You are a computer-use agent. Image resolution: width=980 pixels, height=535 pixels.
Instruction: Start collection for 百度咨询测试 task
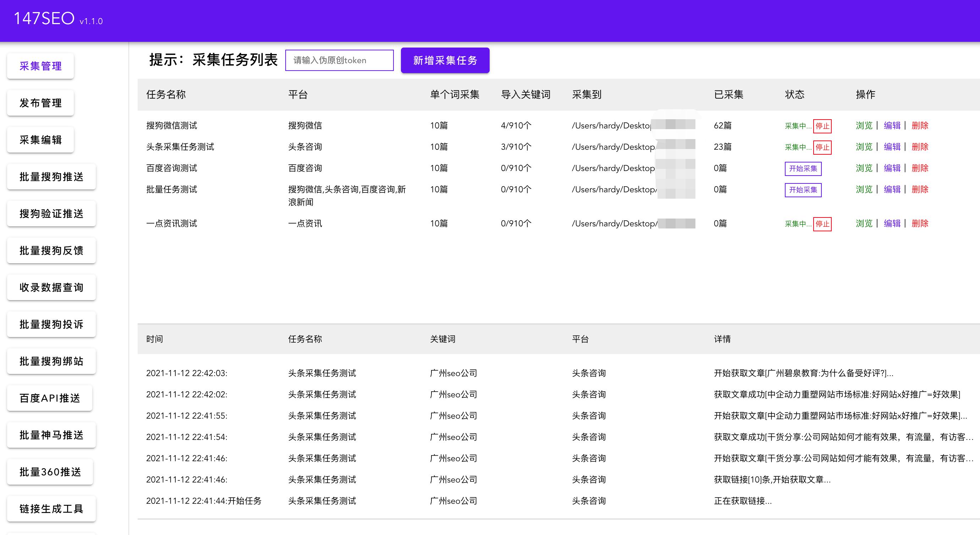[x=803, y=169]
